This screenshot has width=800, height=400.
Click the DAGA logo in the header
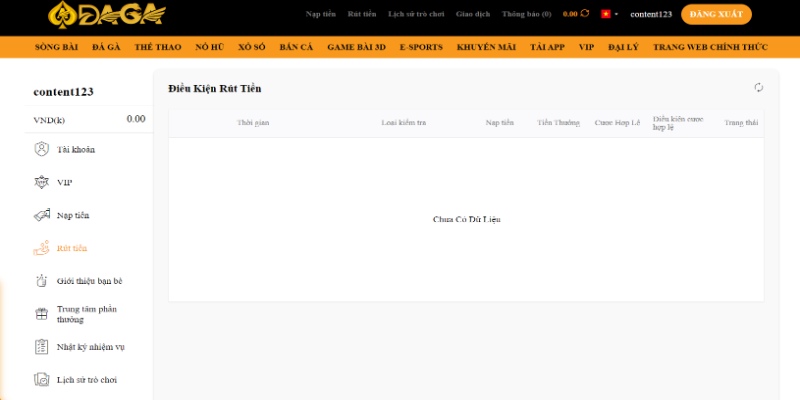point(108,14)
